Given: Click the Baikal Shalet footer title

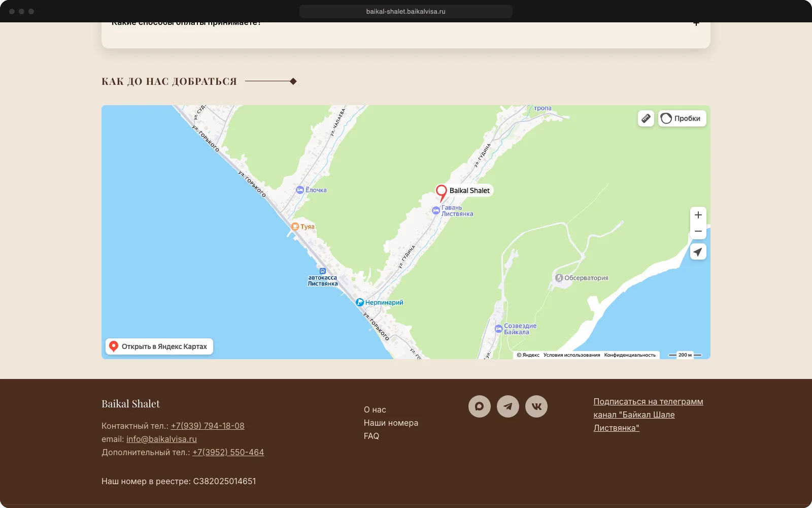Looking at the screenshot, I should coord(130,404).
